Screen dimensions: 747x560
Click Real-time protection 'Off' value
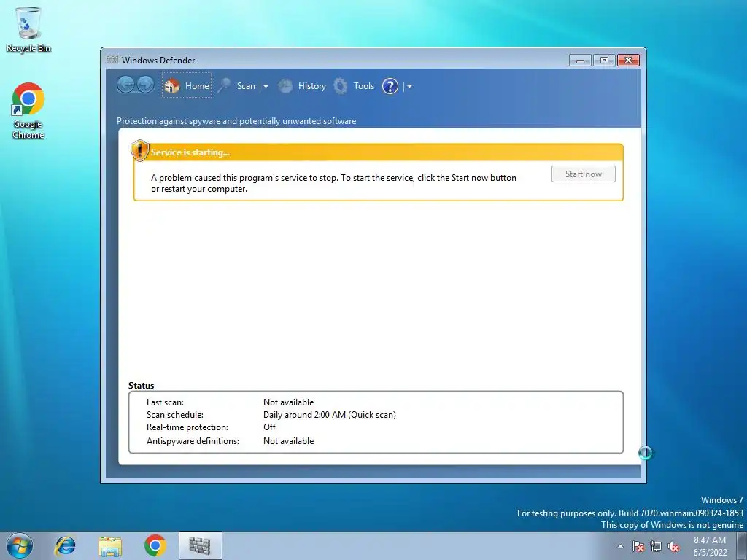click(x=270, y=427)
